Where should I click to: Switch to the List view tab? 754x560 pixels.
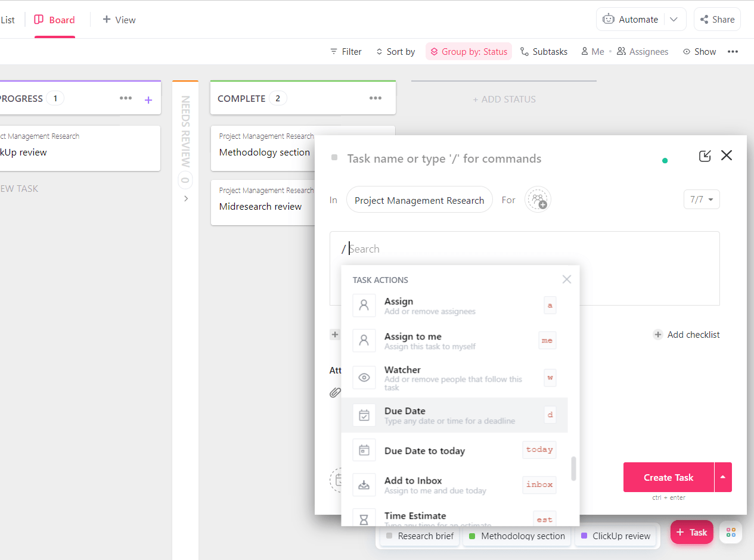pos(8,20)
